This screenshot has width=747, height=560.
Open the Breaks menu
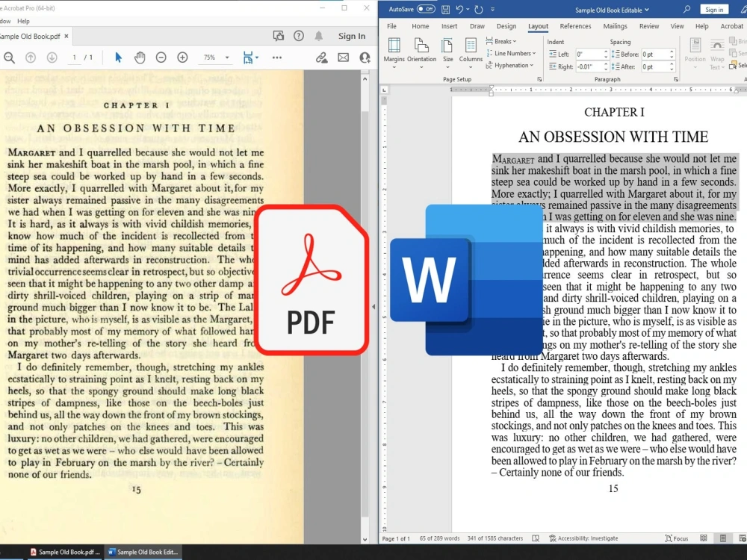[501, 41]
